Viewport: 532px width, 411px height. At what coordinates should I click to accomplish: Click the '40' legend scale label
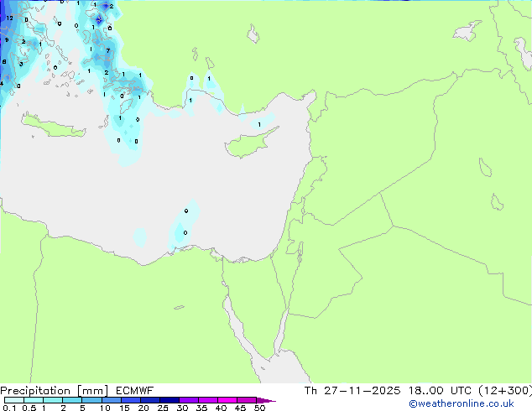[221, 408]
